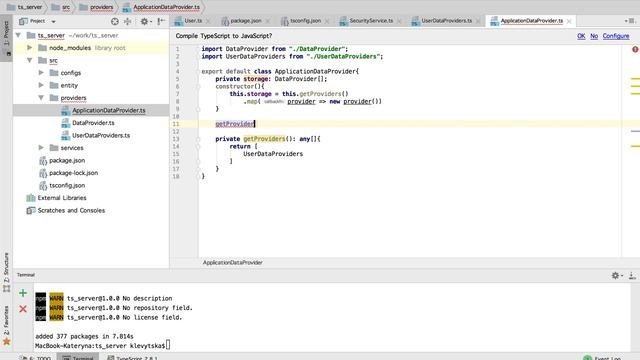
Task: Toggle the Terminal tool window button at bottom
Action: click(x=78, y=358)
